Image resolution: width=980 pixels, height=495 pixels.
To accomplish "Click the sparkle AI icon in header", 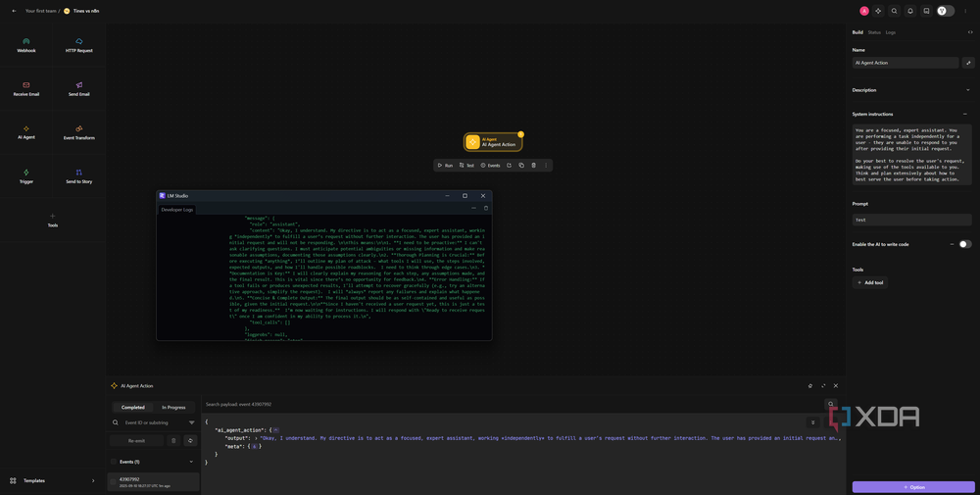I will [878, 11].
